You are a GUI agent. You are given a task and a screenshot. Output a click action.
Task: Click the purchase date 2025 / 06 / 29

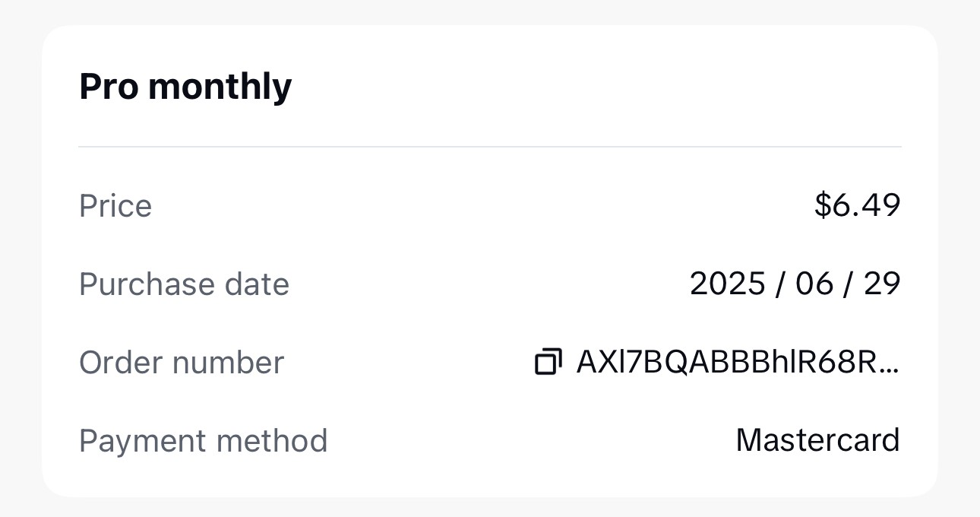tap(795, 284)
